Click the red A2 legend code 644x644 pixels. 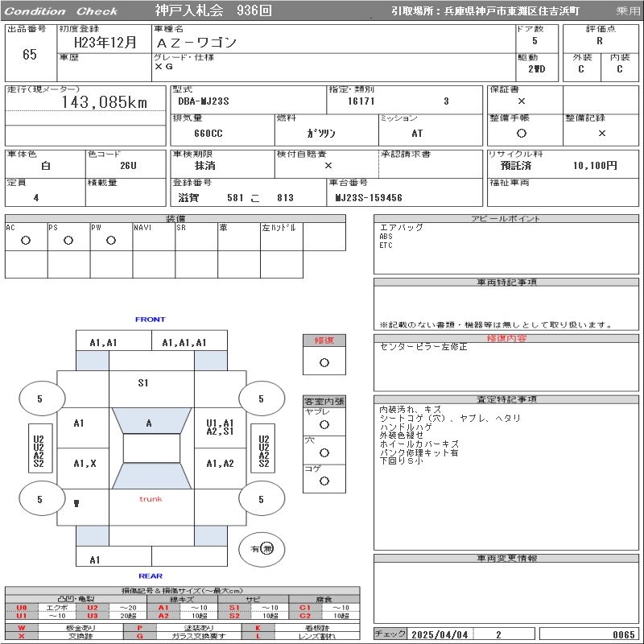163,616
